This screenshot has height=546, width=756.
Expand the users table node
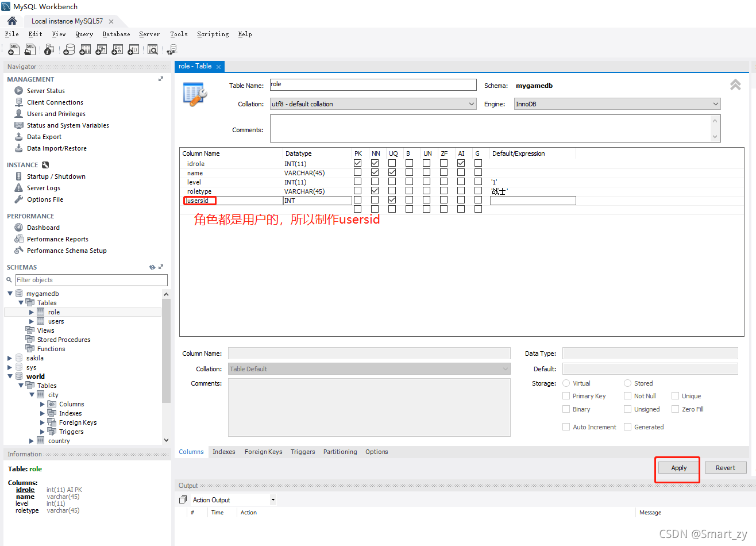[32, 321]
